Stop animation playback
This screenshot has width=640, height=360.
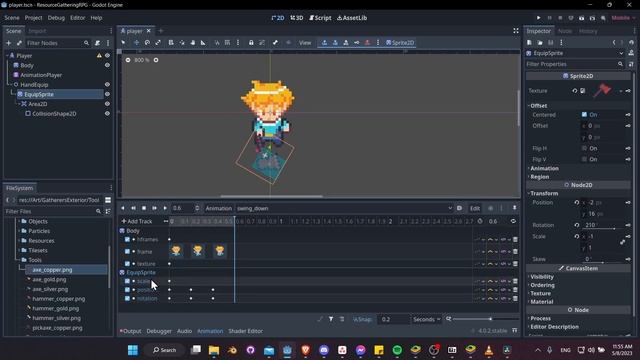click(144, 208)
